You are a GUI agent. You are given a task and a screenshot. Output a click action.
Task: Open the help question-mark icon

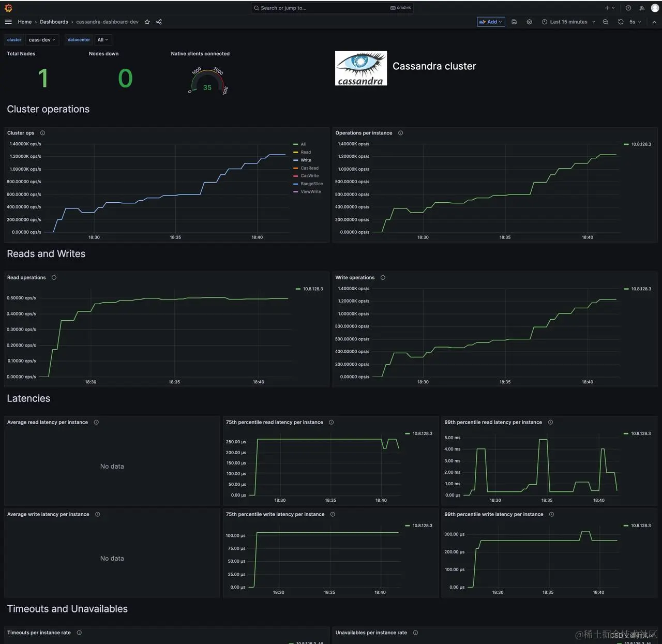pos(628,8)
